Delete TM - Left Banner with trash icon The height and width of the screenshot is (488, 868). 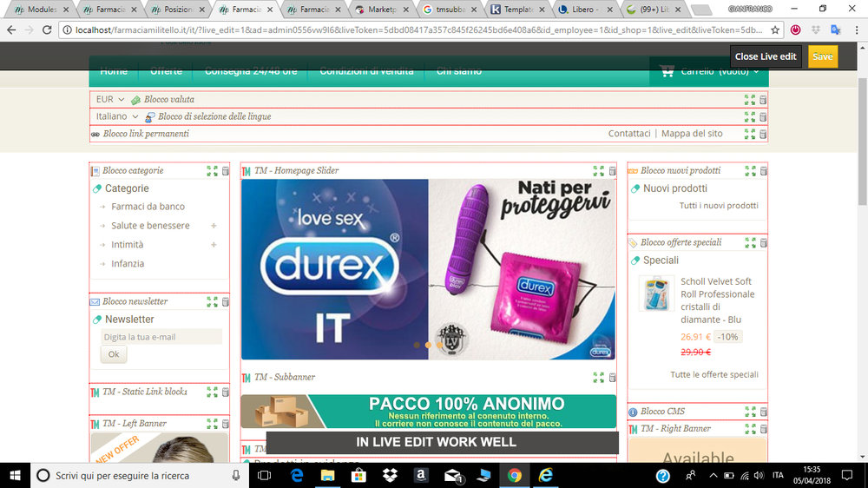[x=226, y=424]
